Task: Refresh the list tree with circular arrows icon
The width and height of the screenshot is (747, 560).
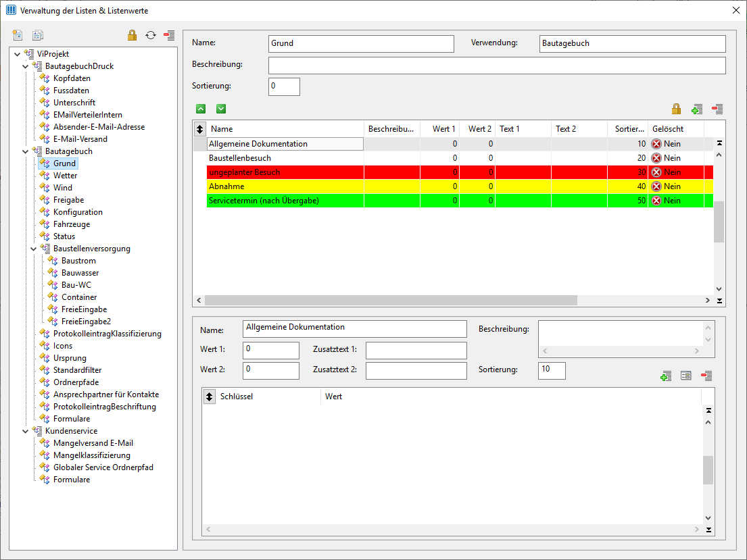Action: tap(151, 34)
